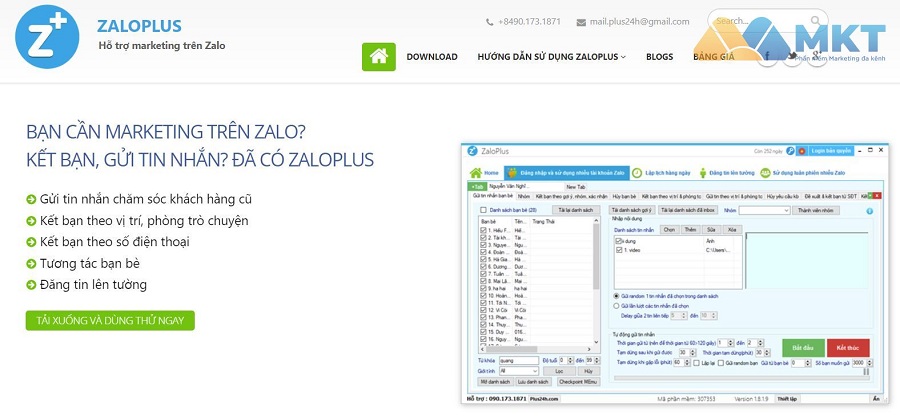Click the green Bắt đầu button

pos(804,348)
